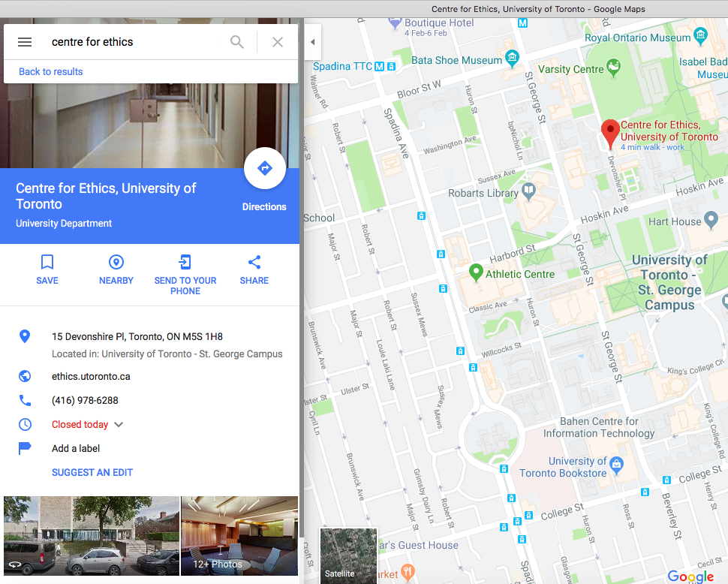
Task: Open Nearby search icon
Action: [116, 262]
